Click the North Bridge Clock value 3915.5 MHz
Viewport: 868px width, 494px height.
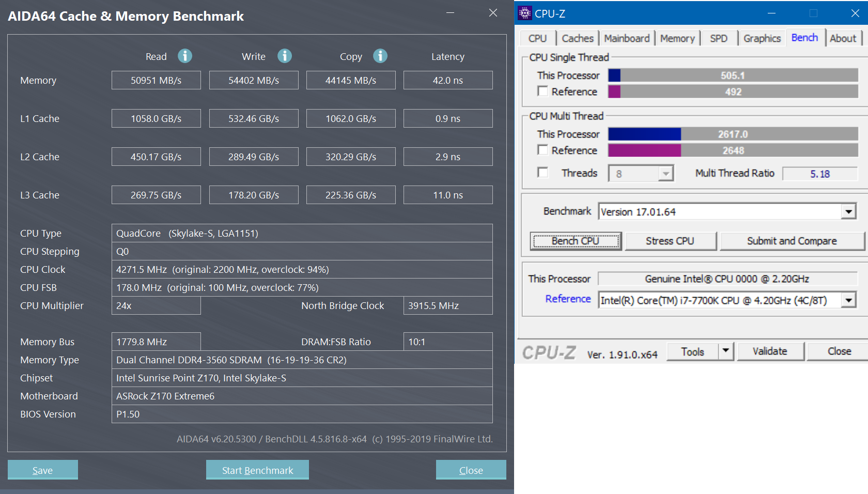pyautogui.click(x=448, y=305)
